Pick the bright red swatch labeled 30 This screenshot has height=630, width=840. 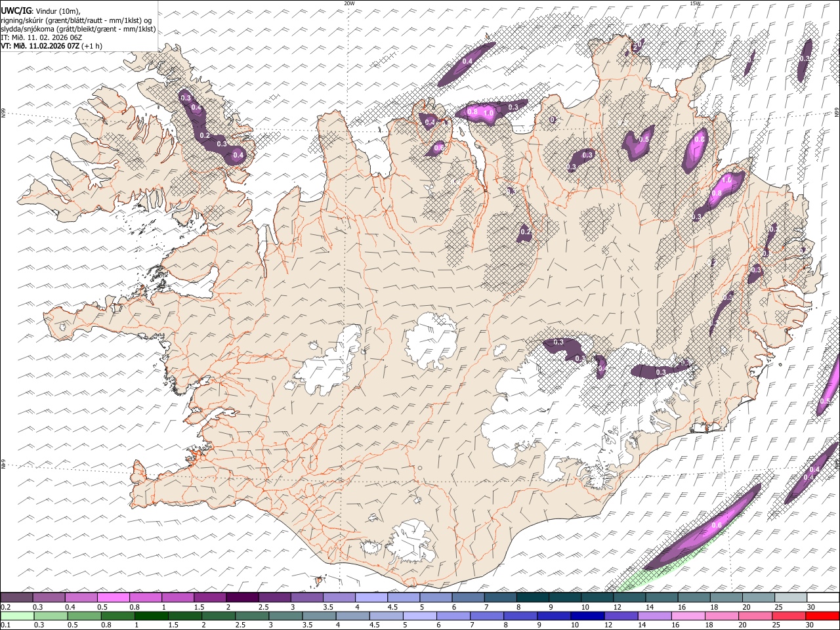pos(822,616)
